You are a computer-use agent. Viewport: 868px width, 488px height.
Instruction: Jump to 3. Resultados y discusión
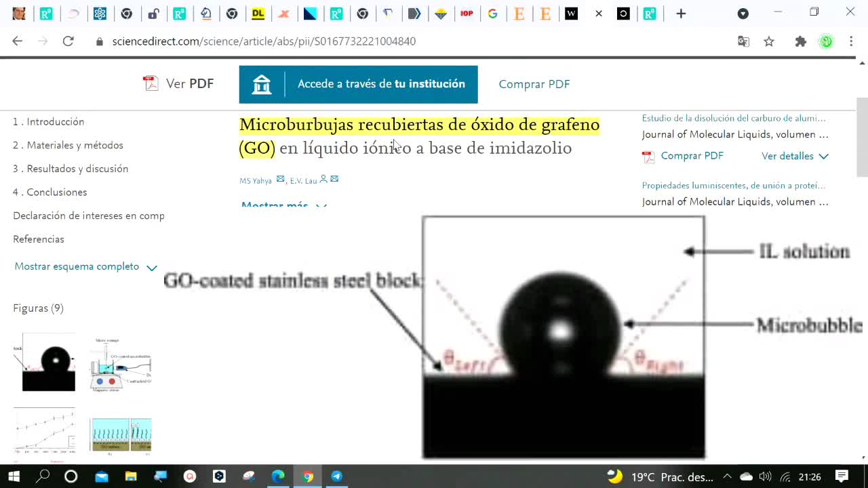71,169
